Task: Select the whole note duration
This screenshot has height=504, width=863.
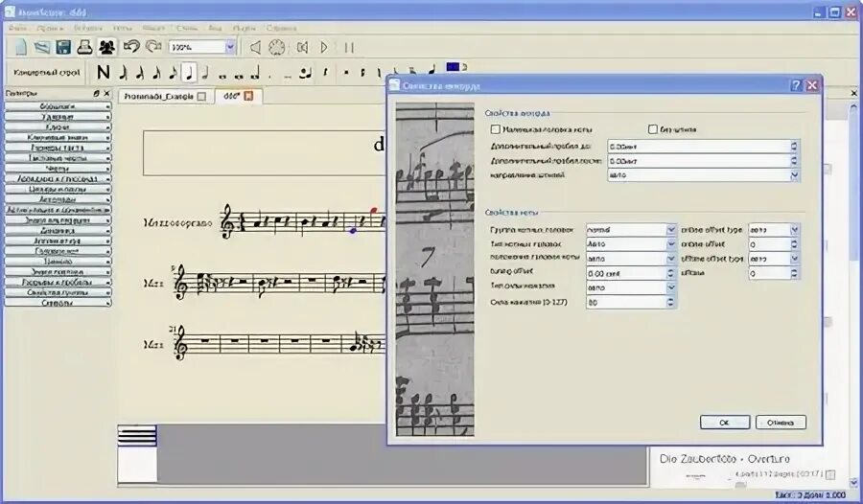Action: 222,76
